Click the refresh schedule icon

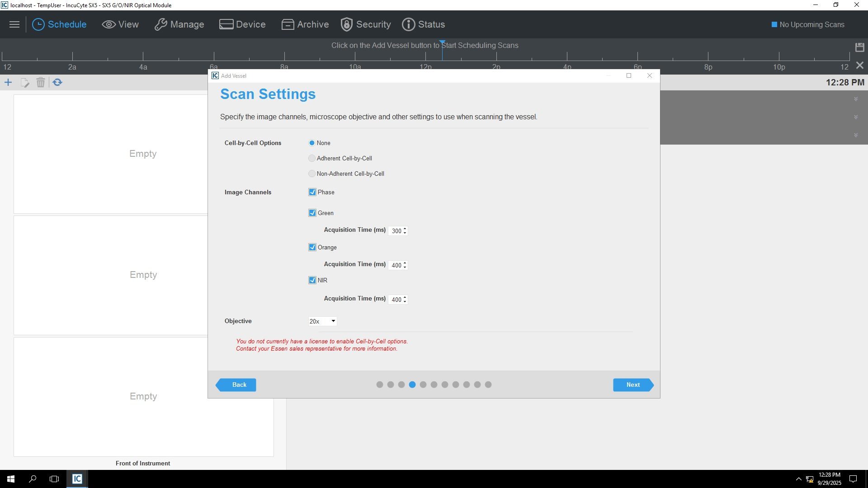coord(57,82)
